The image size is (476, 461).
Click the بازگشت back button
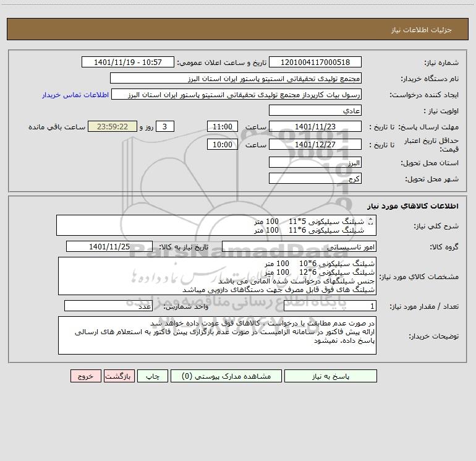click(119, 376)
